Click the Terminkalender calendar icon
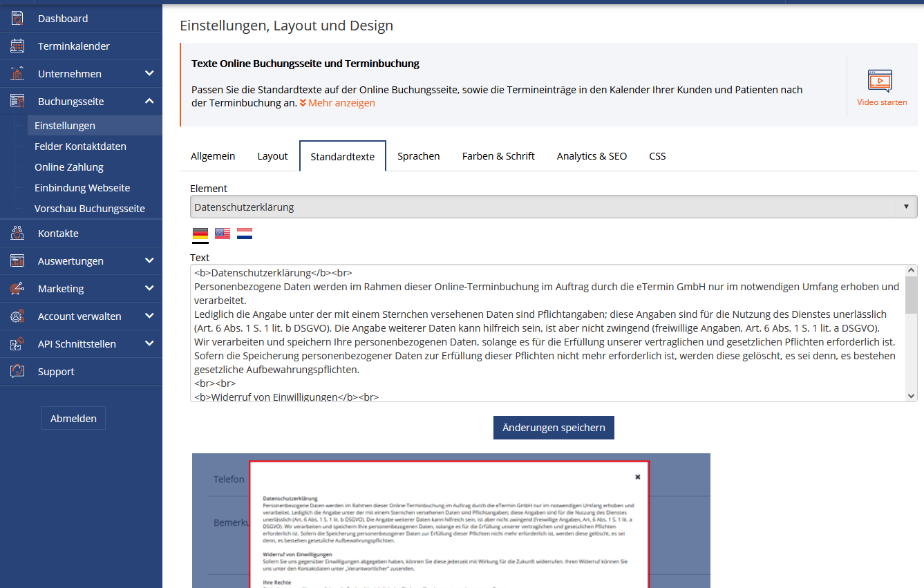Viewport: 924px width, 588px height. 17,46
